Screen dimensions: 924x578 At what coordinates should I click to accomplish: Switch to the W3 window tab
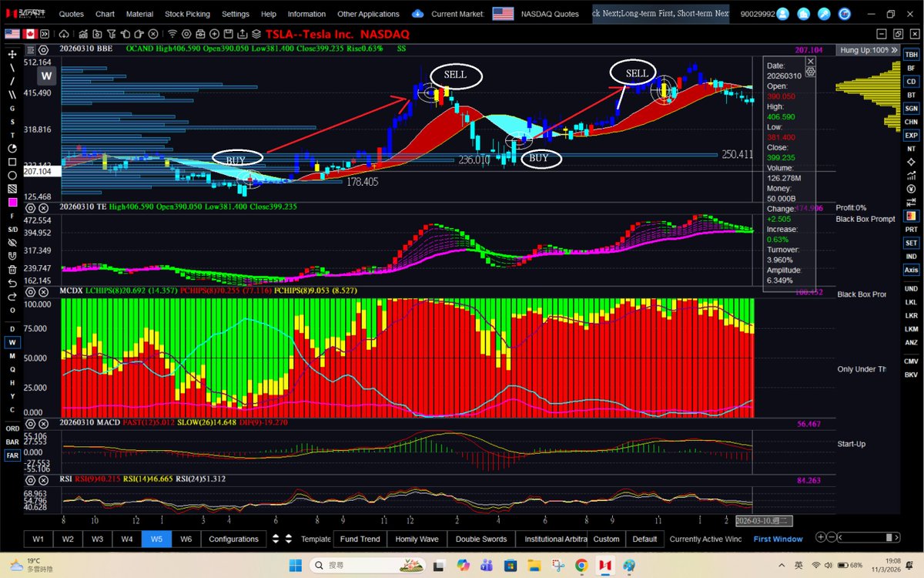[97, 539]
